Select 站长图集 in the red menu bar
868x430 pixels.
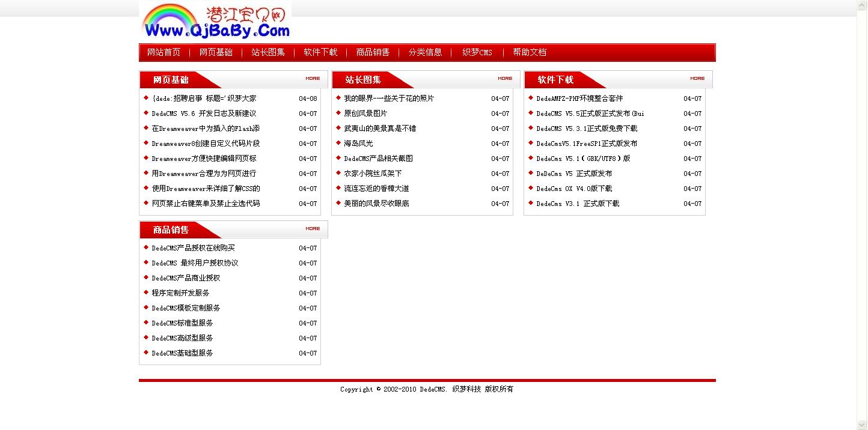268,52
